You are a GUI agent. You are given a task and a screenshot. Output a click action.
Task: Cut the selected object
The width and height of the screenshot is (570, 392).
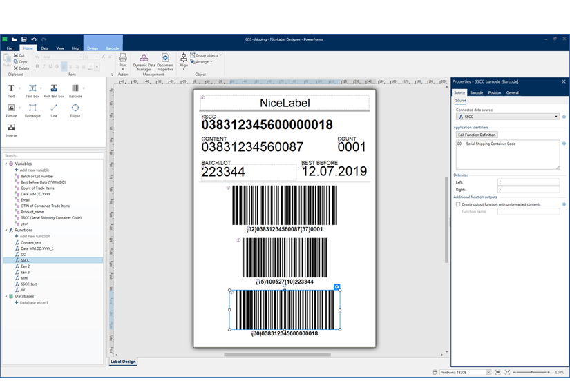(x=19, y=55)
